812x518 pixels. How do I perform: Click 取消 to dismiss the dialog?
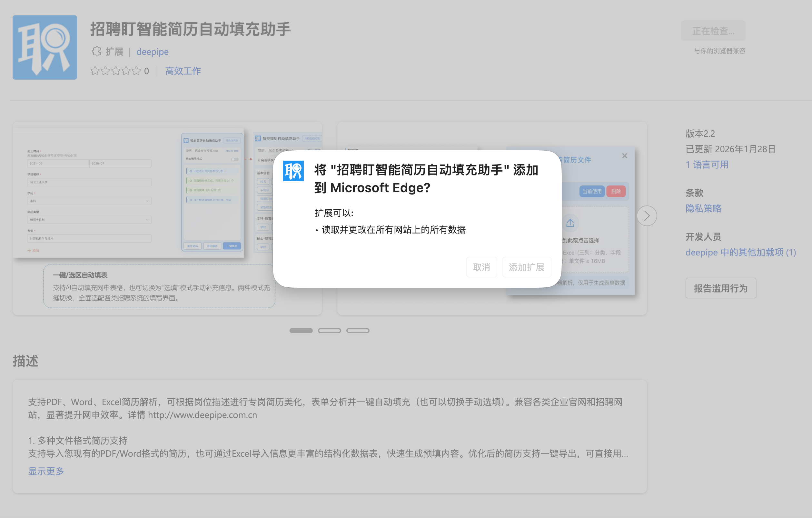(481, 267)
